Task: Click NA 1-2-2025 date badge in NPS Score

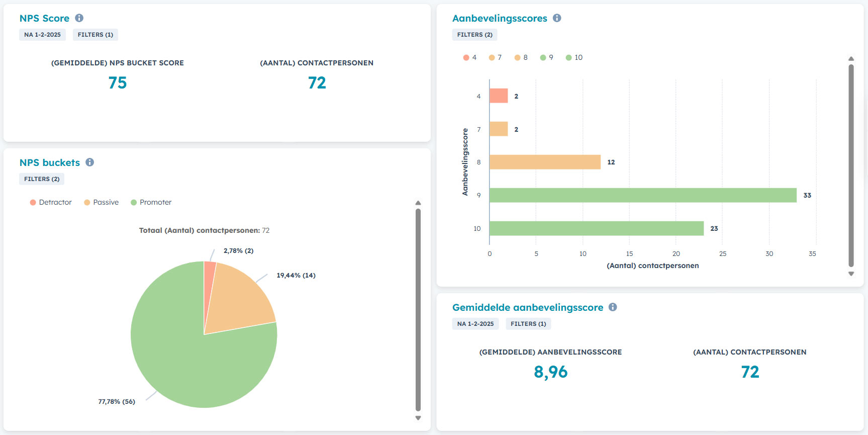Action: (42, 35)
